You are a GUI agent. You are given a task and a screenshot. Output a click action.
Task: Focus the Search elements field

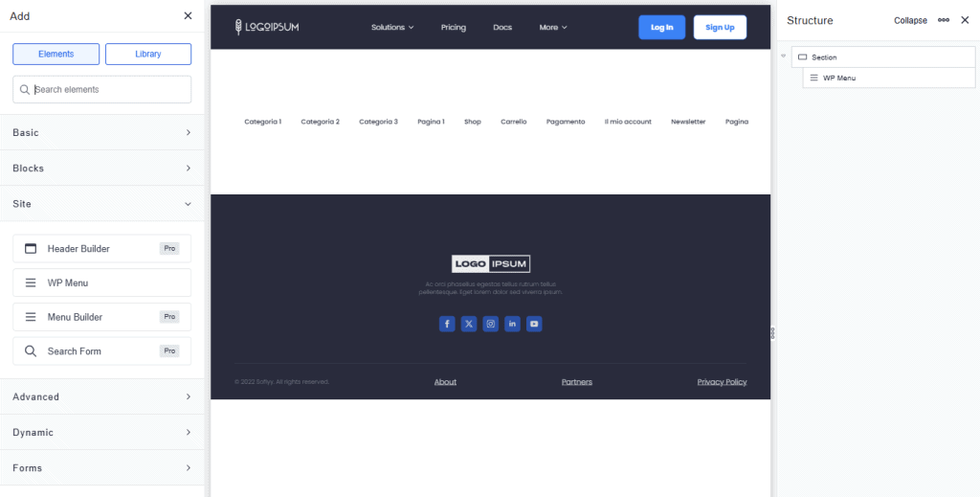coord(101,89)
